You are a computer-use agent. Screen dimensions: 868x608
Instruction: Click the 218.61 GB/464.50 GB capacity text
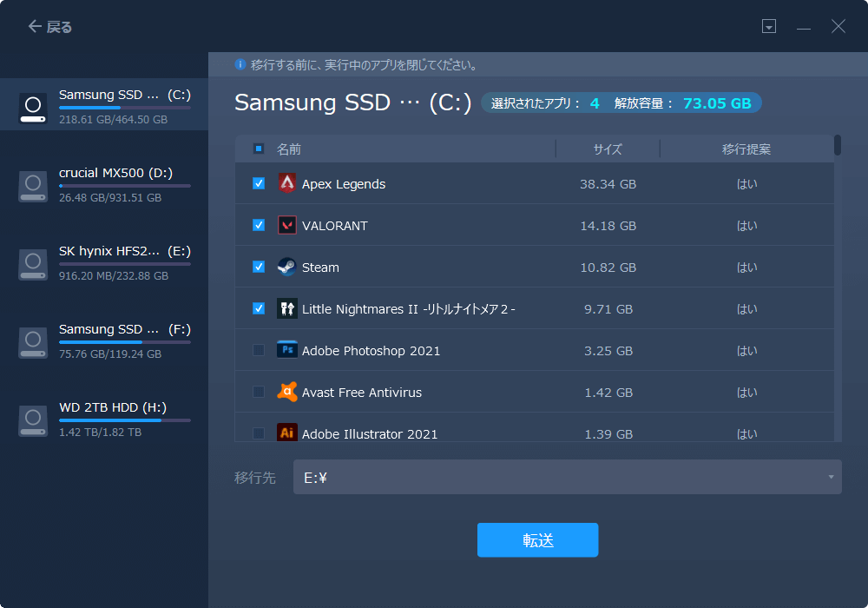click(114, 120)
